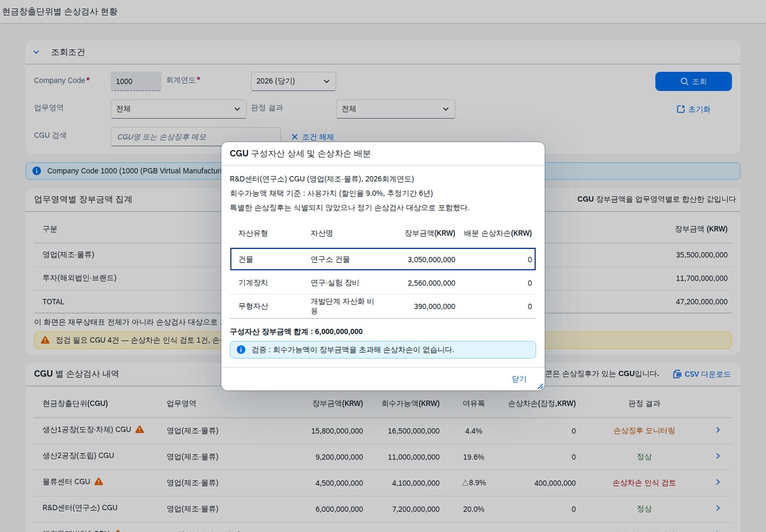
Task: Click the 여유폭 column header
Action: coord(473,403)
